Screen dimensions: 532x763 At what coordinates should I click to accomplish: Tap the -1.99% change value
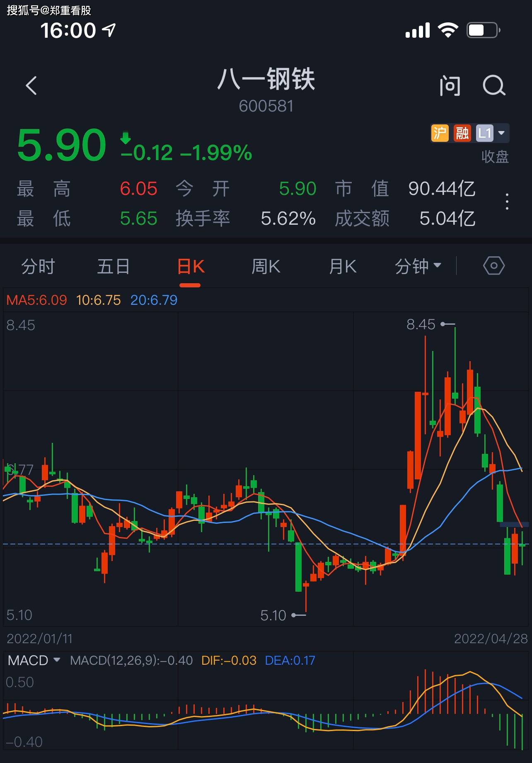pos(216,153)
